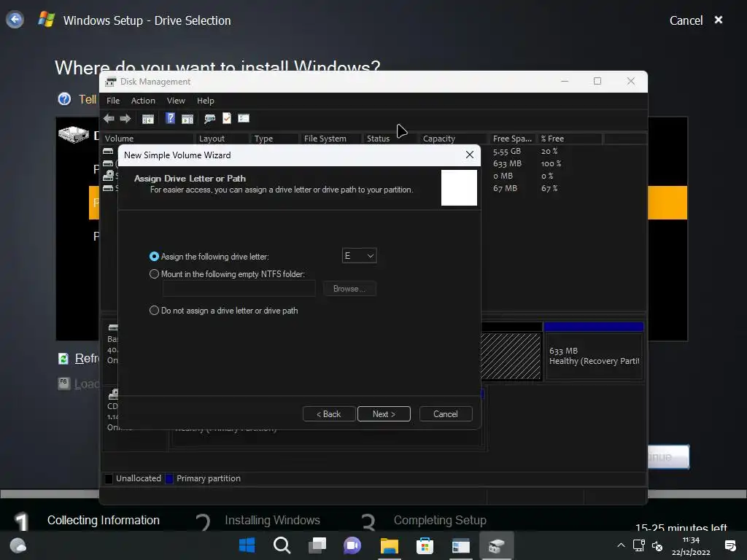The width and height of the screenshot is (747, 560).
Task: Open the Start menu on taskbar
Action: [x=247, y=545]
